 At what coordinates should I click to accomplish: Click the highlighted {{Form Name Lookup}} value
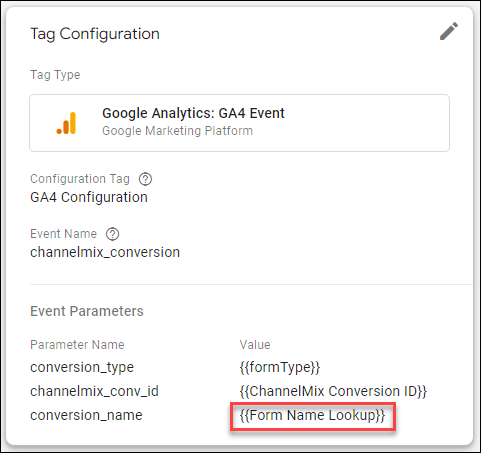tap(312, 416)
